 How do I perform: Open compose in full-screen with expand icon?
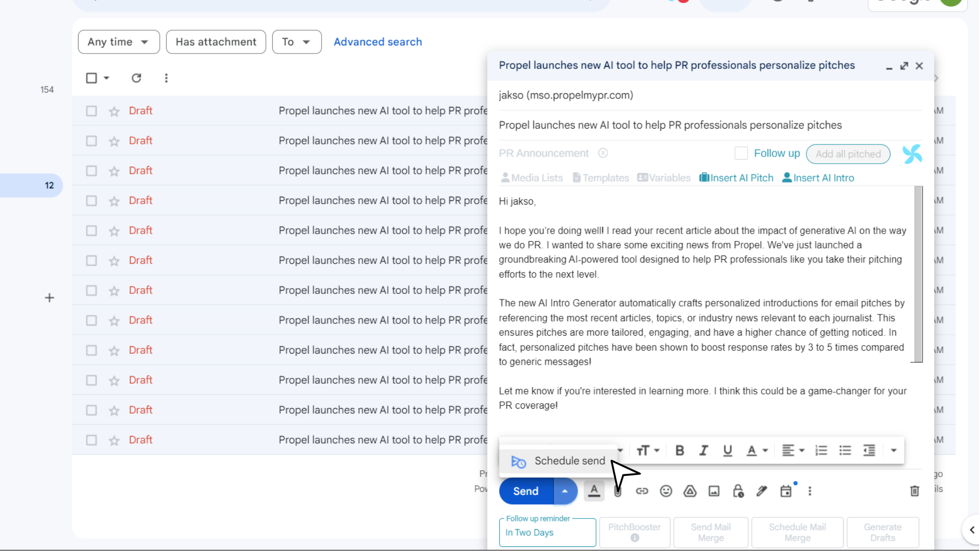coord(904,66)
